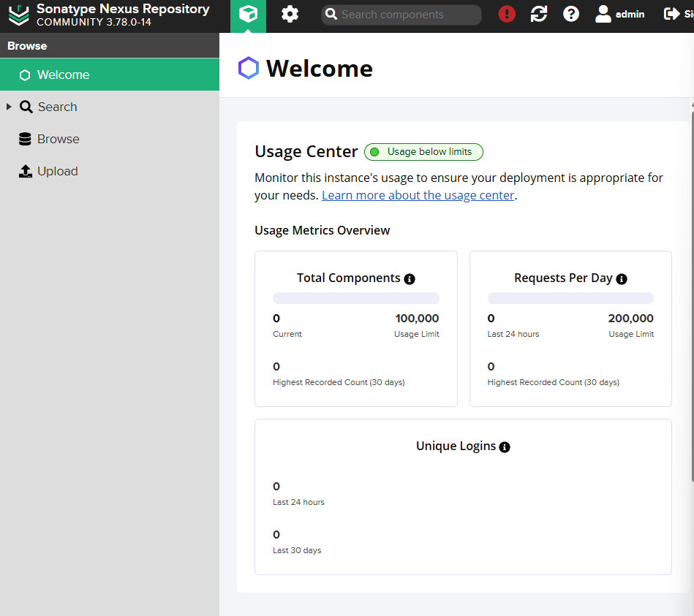Click the admin user profile icon

[603, 15]
